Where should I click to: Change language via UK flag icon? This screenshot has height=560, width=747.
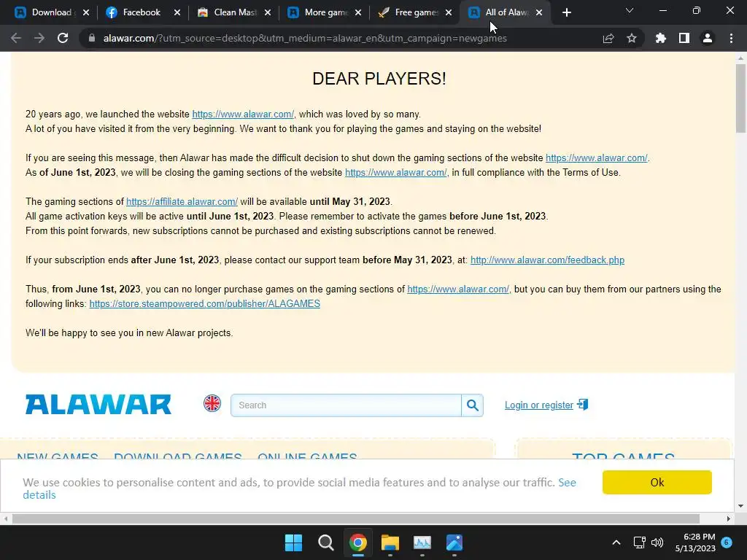click(212, 404)
